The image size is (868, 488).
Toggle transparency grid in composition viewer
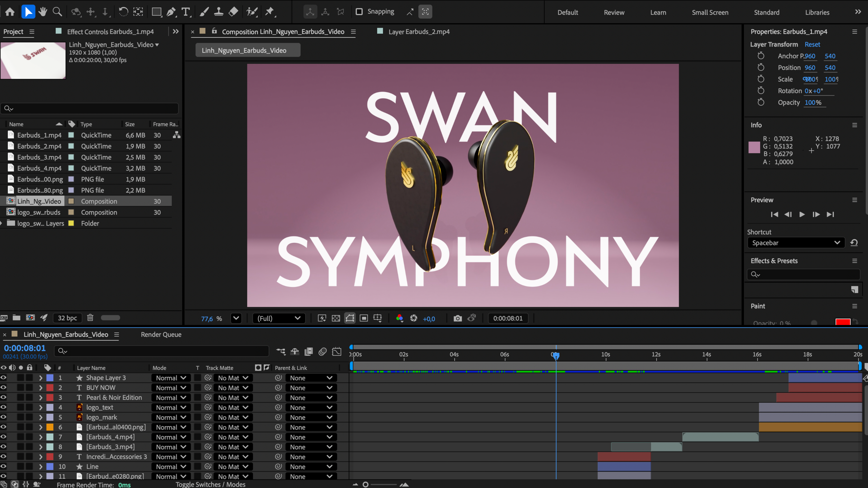click(336, 318)
